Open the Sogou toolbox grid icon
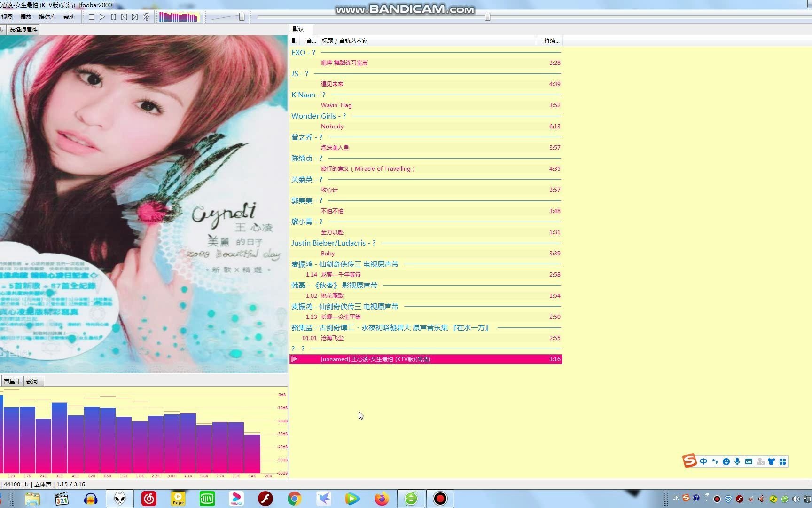 click(782, 461)
